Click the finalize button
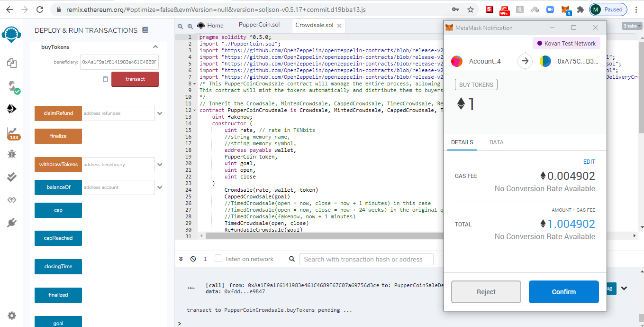Viewport: 644px width, 327px height. tap(58, 136)
